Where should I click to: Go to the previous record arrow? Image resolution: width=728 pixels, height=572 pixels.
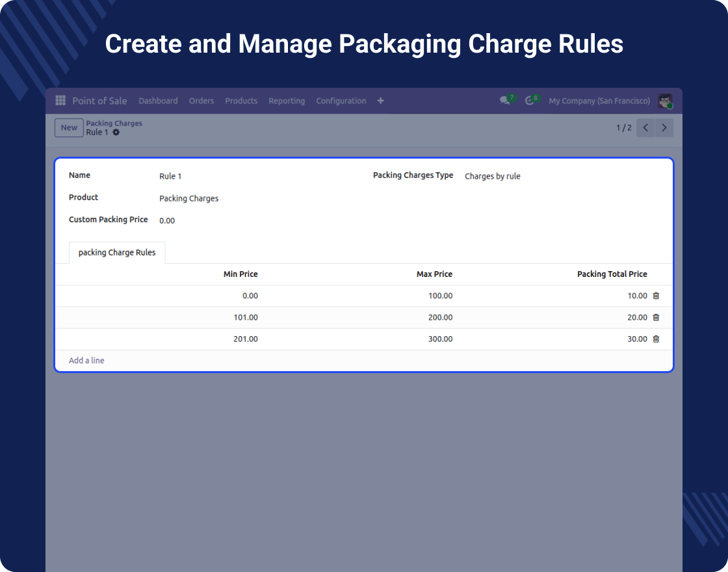click(x=645, y=128)
